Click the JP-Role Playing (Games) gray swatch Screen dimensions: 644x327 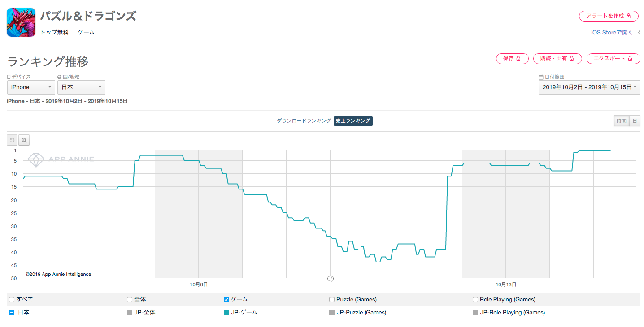tap(476, 313)
